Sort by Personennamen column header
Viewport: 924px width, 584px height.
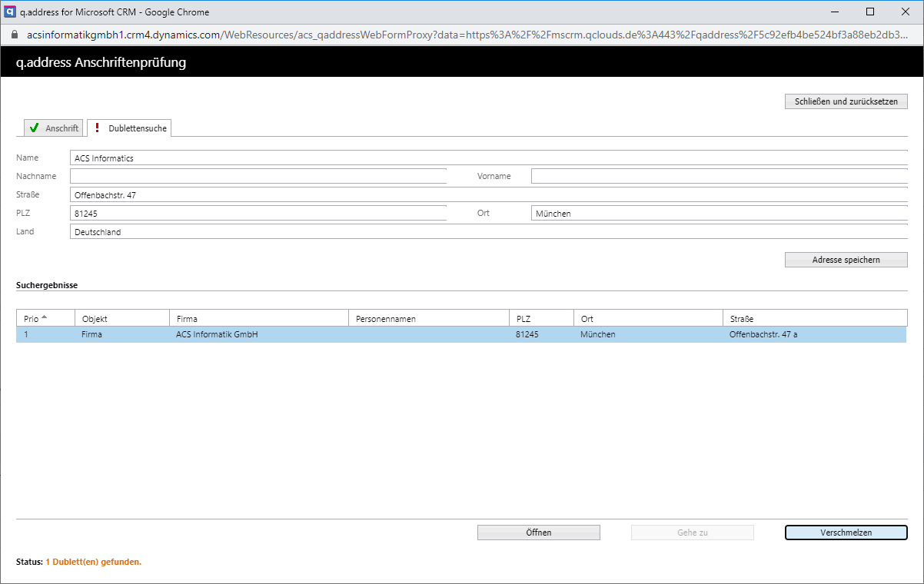coord(429,318)
